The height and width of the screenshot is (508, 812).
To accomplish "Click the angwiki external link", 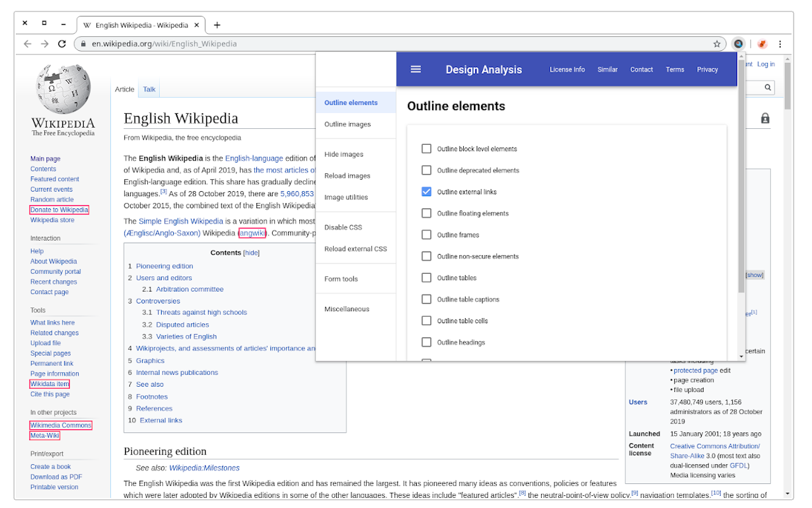I will click(252, 233).
